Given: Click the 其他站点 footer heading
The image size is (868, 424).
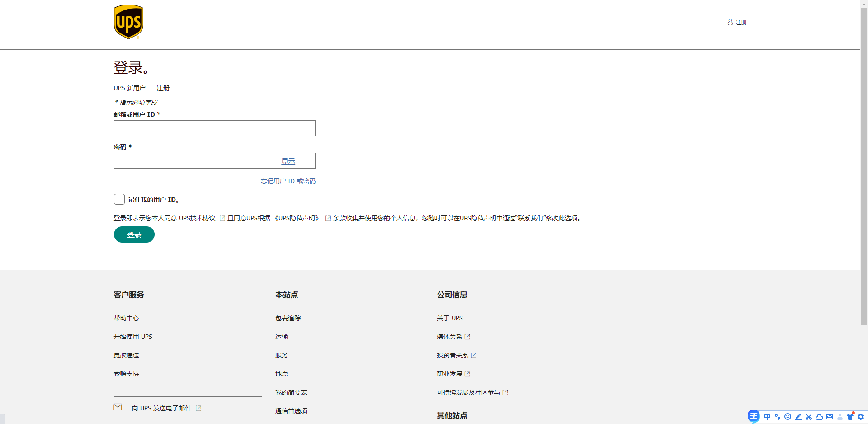Looking at the screenshot, I should [x=452, y=415].
